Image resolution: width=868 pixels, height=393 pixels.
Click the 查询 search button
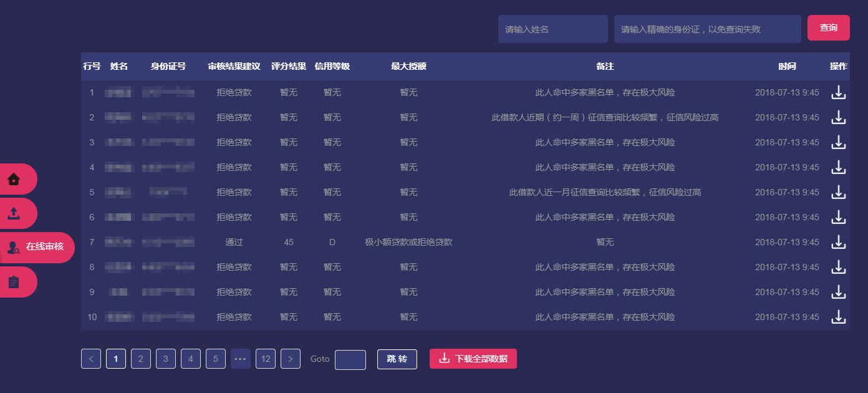pyautogui.click(x=828, y=28)
